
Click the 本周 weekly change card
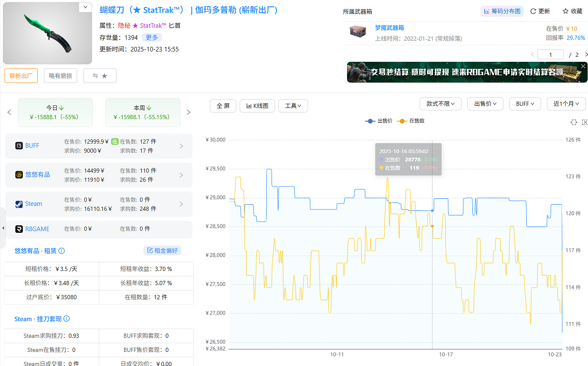(x=143, y=112)
